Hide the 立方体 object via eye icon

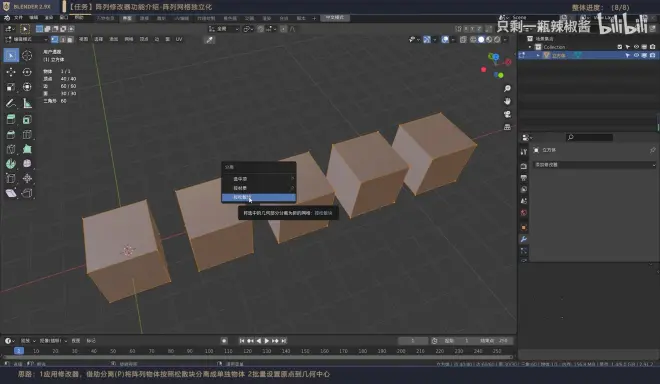click(x=636, y=55)
